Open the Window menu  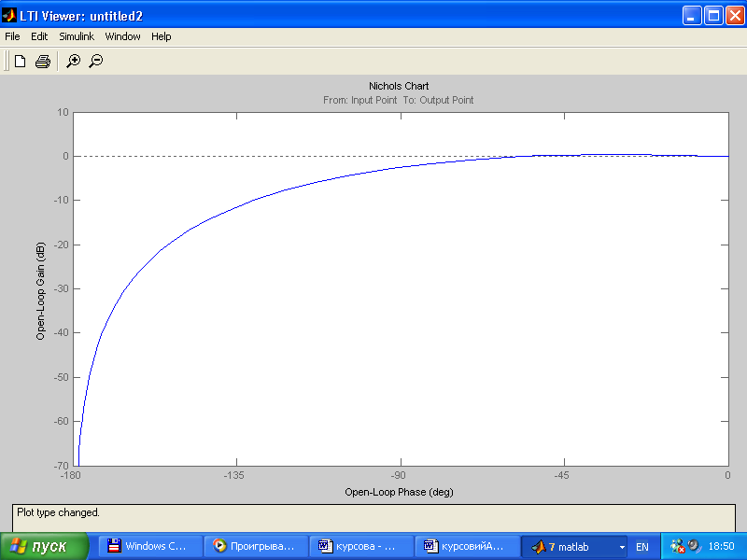pos(122,36)
